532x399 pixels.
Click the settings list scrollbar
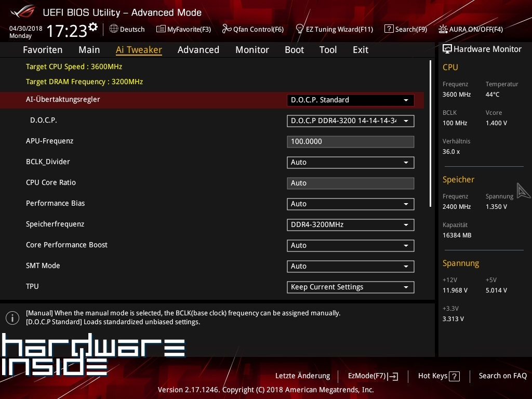click(430, 134)
